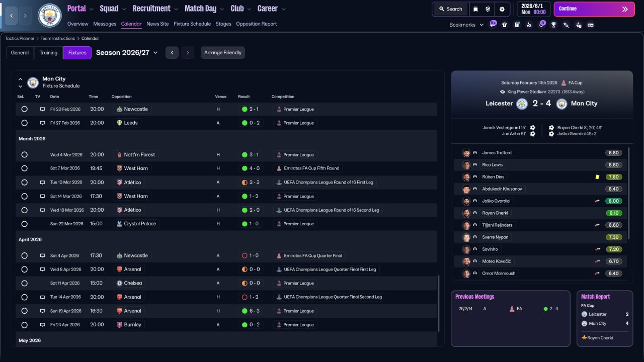Open the Squad dropdown menu

113,9
